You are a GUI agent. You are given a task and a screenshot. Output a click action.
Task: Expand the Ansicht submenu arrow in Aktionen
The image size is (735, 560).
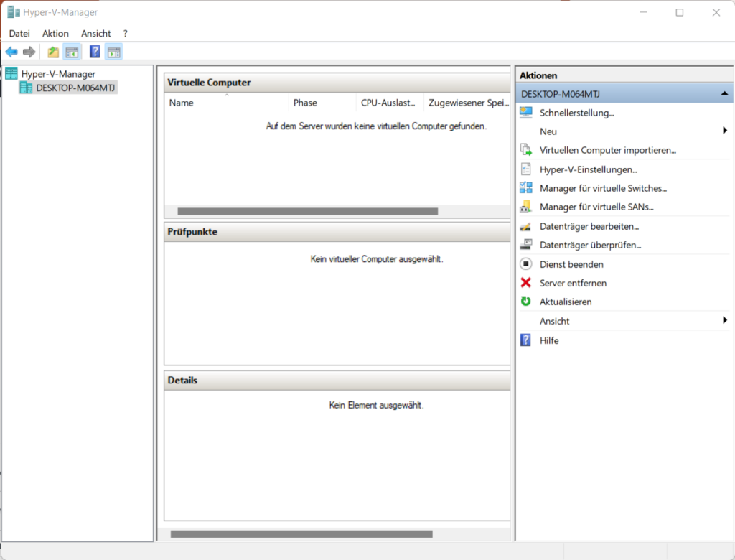coord(725,320)
